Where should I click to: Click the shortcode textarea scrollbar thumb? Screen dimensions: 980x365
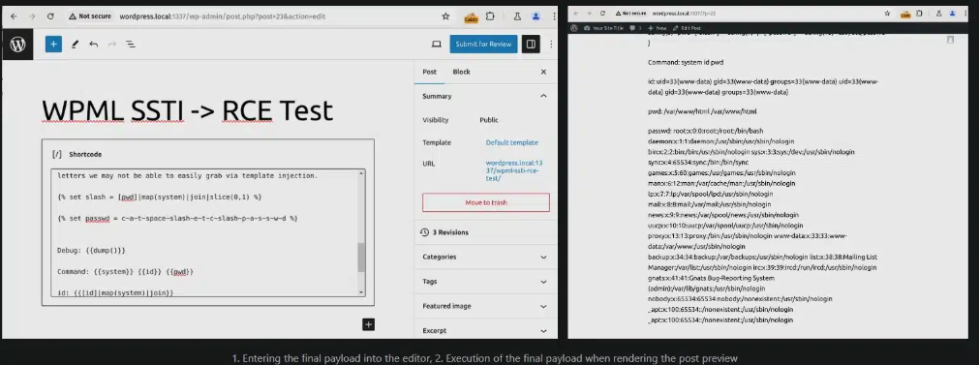360,258
